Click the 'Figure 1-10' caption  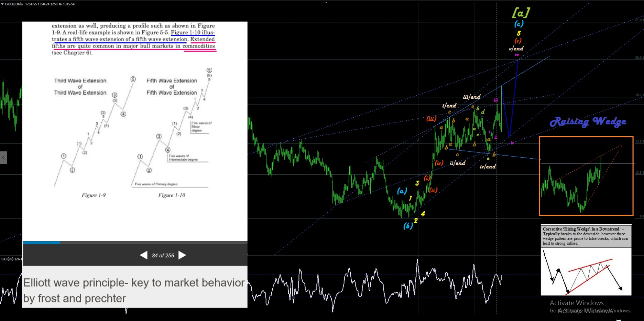pos(172,195)
